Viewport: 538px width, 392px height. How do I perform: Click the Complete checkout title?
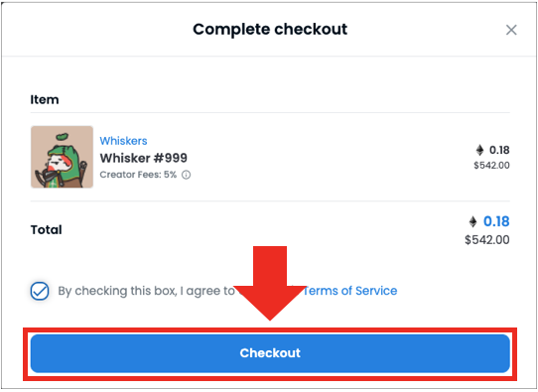point(270,29)
